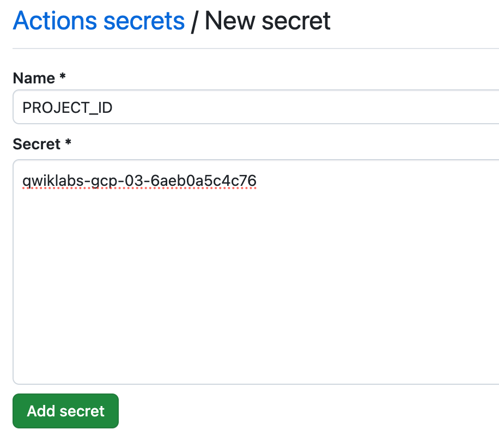Click the required asterisk beside Name

click(63, 77)
